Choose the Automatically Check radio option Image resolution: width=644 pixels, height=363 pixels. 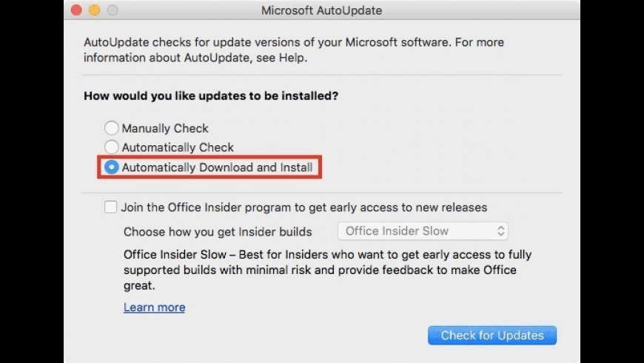112,147
